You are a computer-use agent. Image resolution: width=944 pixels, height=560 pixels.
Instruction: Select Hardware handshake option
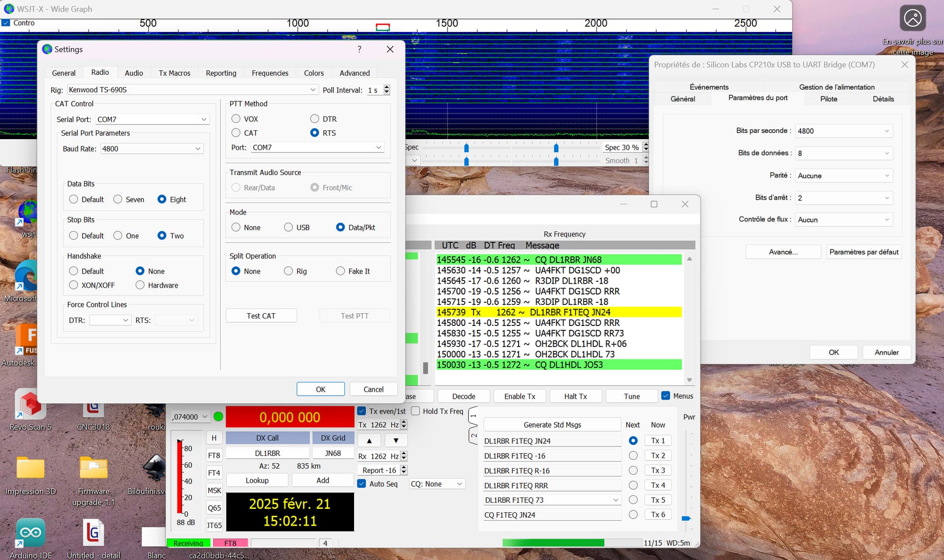(140, 285)
